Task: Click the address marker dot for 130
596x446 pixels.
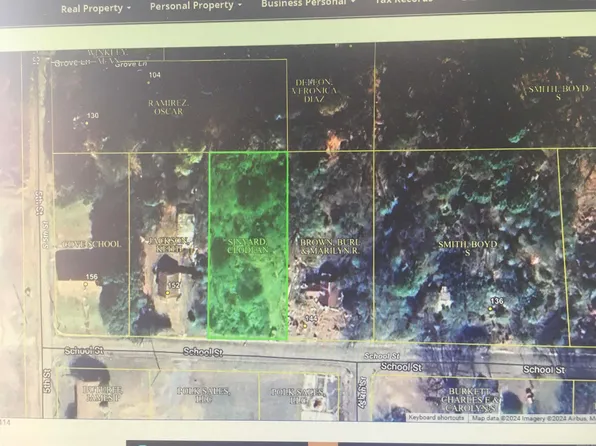Action: point(87,123)
